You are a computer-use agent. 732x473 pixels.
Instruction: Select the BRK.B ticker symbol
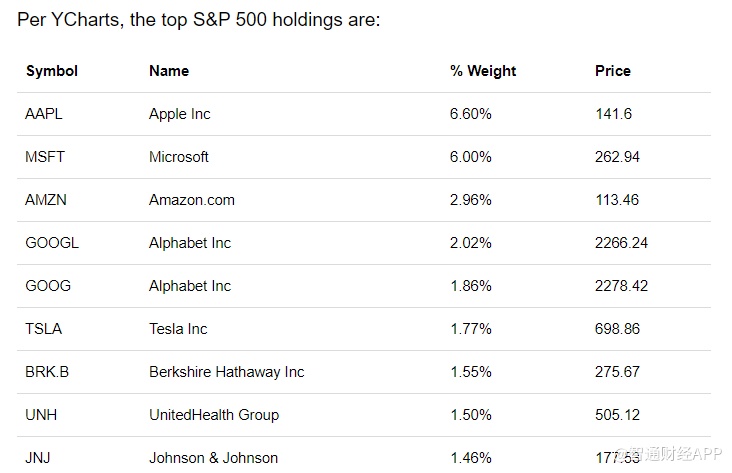[46, 372]
